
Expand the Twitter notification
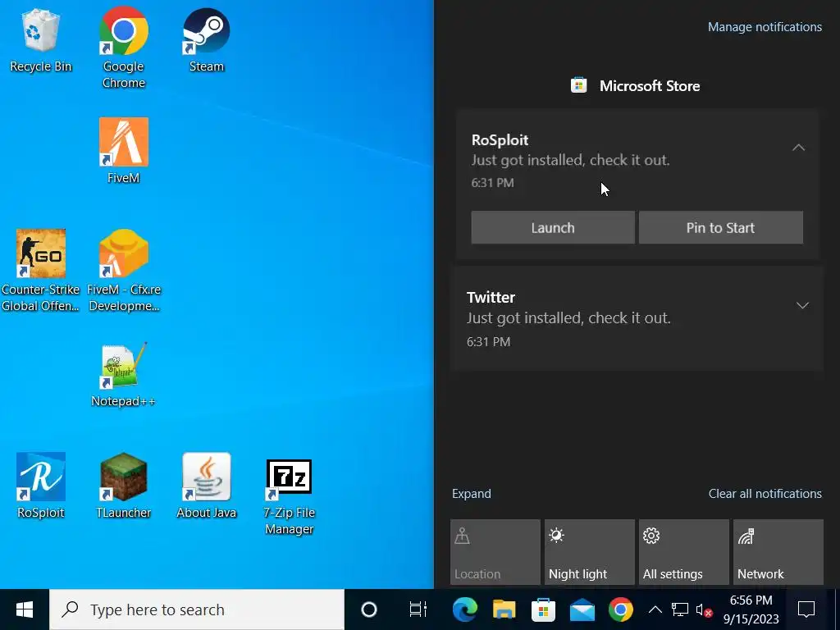[x=802, y=305]
